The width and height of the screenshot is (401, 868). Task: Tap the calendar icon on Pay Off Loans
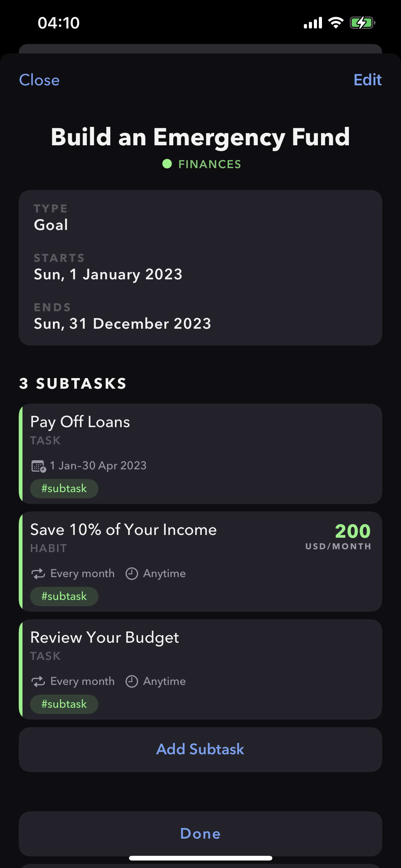pos(38,466)
